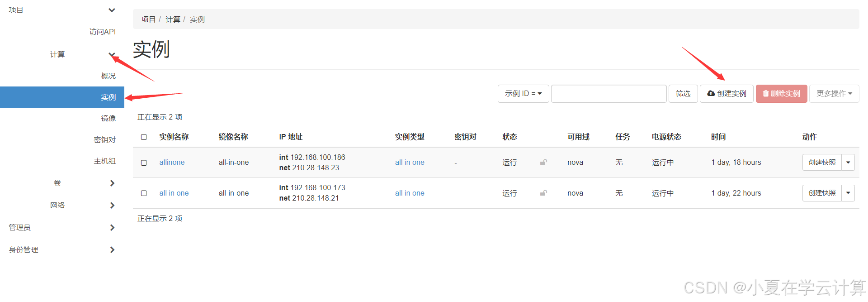868x302 pixels.
Task: Click the 时间 column header
Action: click(x=718, y=137)
